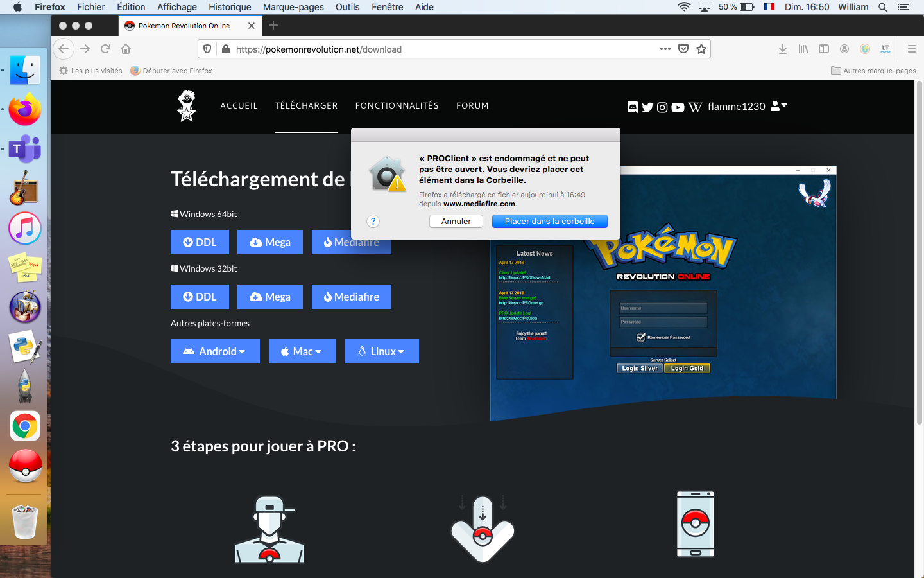The width and height of the screenshot is (924, 578).
Task: Bookmark this page with the star
Action: click(701, 49)
